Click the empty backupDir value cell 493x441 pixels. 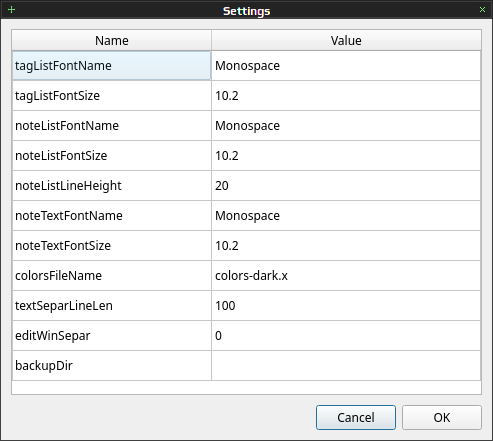[x=346, y=366]
